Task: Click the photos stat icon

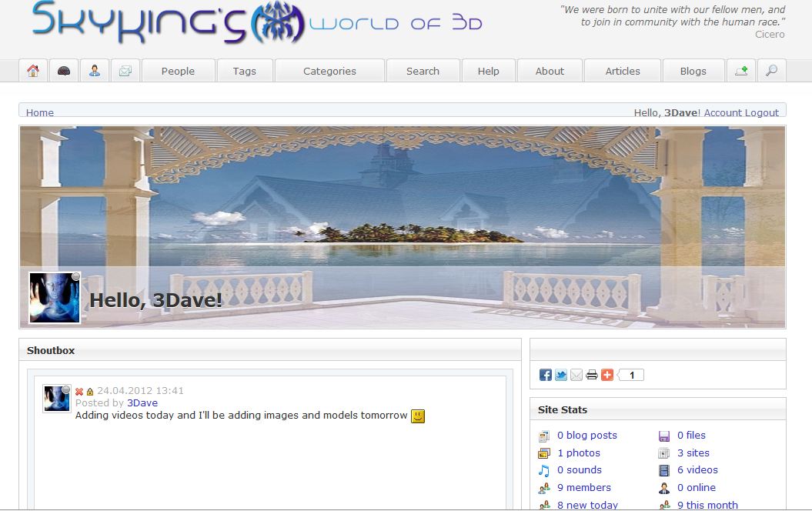Action: pyautogui.click(x=543, y=453)
